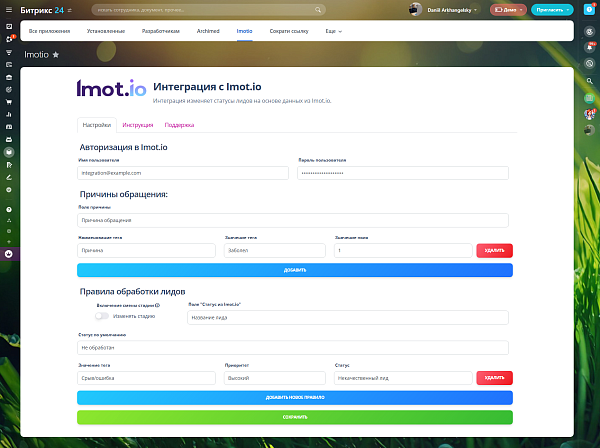Image resolution: width=600 pixels, height=448 pixels.
Task: Click the blue ДОБАВИТЬ button
Action: tap(295, 270)
